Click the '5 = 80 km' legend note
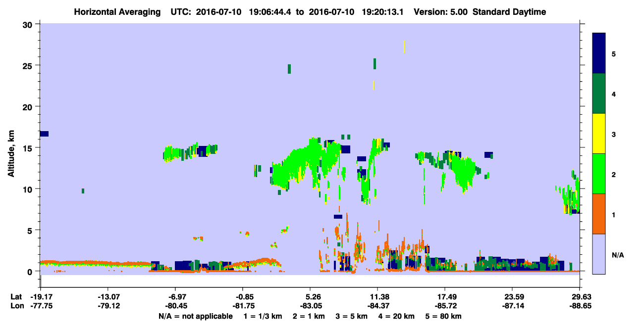Screen dimensions: 644x330 pos(444,316)
